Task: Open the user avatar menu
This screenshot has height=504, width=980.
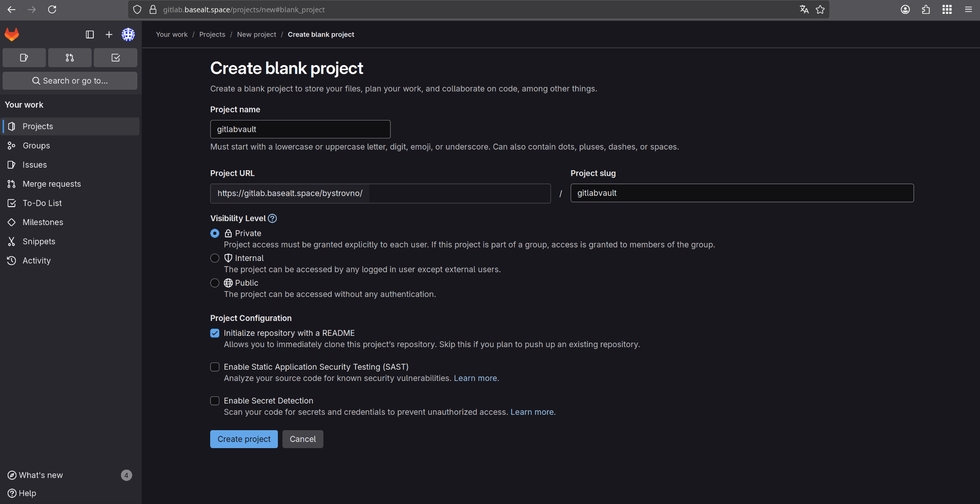Action: coord(128,34)
